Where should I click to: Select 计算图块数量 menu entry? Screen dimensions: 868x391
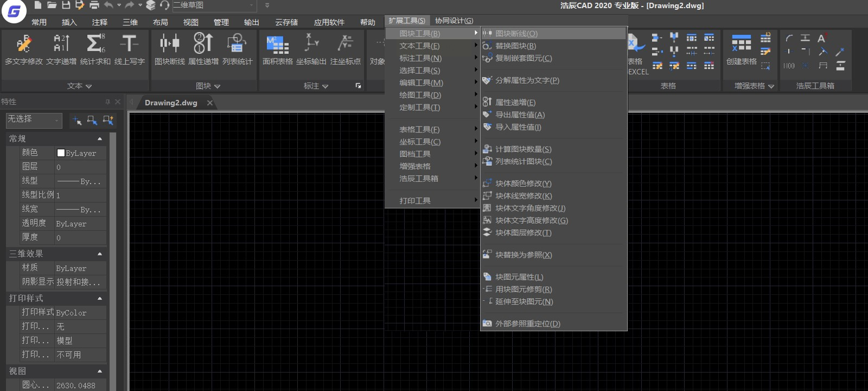523,149
